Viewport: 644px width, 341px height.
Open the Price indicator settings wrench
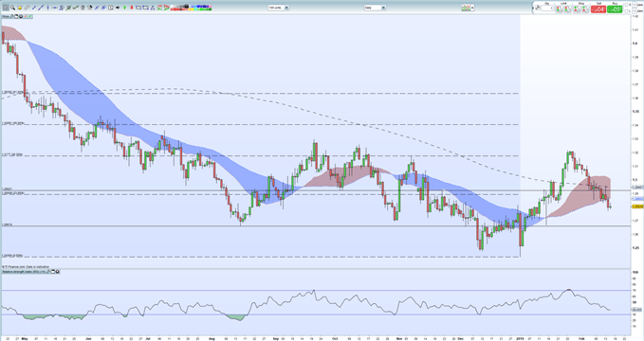(12, 16)
